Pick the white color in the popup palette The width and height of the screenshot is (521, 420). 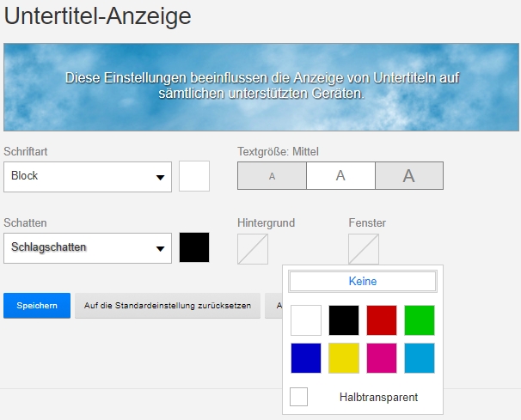click(x=306, y=320)
